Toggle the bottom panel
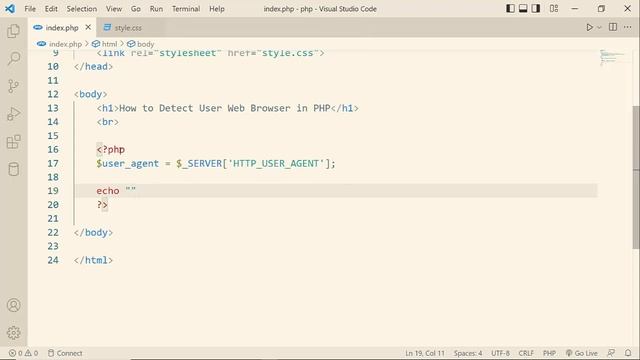The image size is (640, 360). pos(523,9)
